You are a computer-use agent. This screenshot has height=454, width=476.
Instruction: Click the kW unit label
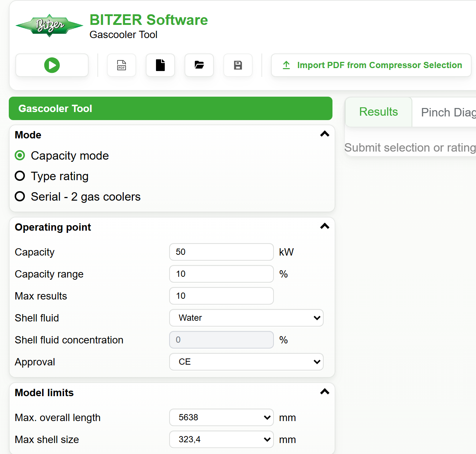click(x=286, y=252)
